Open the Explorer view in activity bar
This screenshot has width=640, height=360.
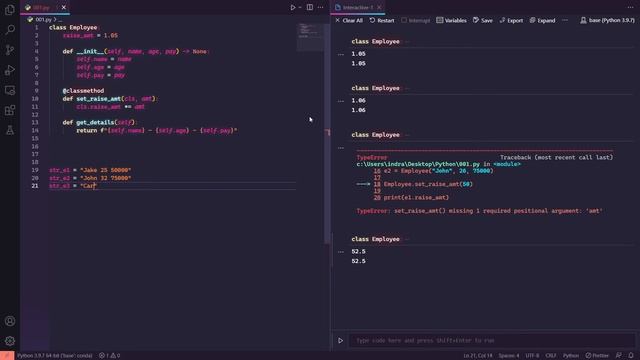coord(10,9)
